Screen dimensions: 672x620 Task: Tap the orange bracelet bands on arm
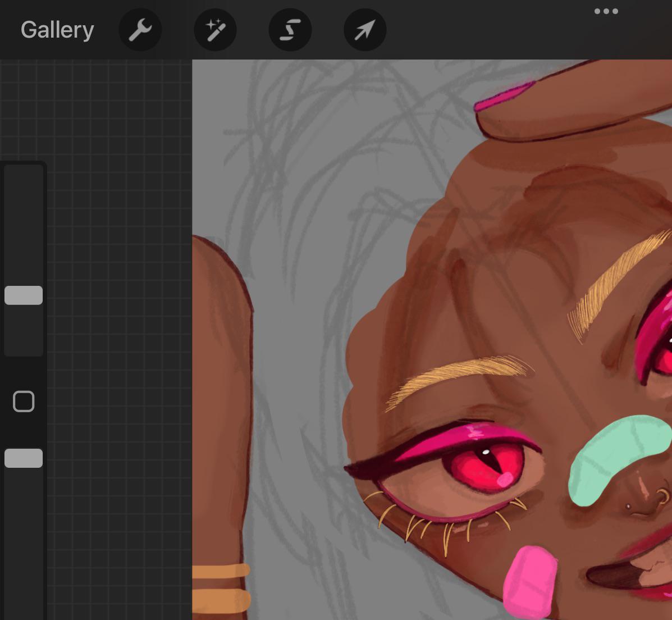point(220,587)
